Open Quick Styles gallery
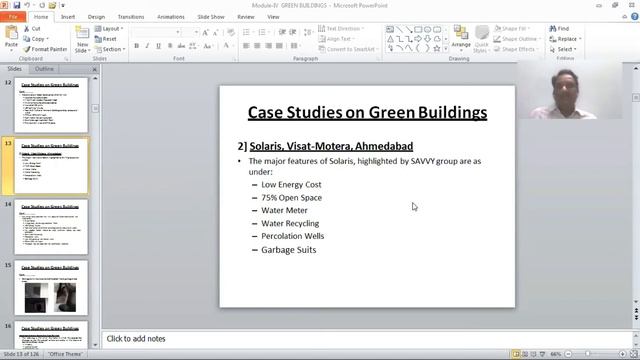Screen dimensions: 640x360 pyautogui.click(x=481, y=39)
